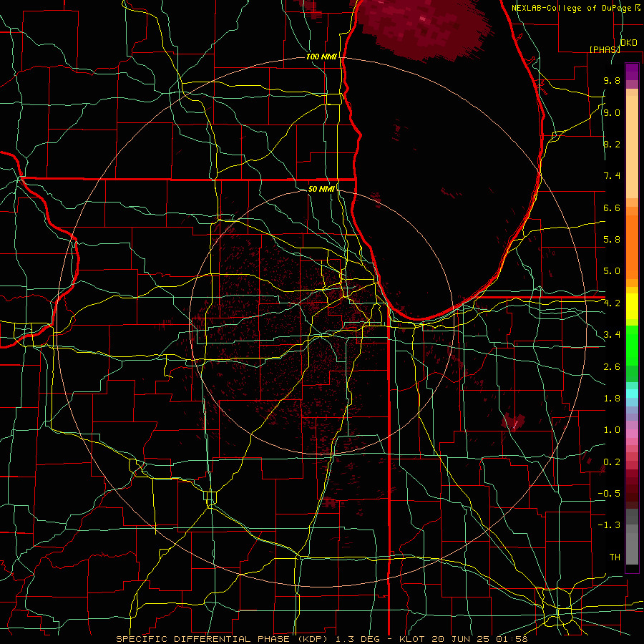
Task: Select the 5.8 value on the legend
Action: coord(612,240)
